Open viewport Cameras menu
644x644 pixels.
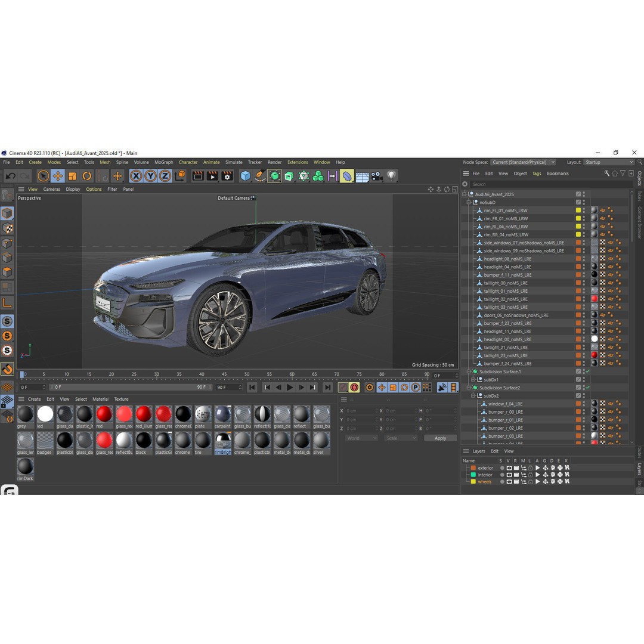coord(51,190)
